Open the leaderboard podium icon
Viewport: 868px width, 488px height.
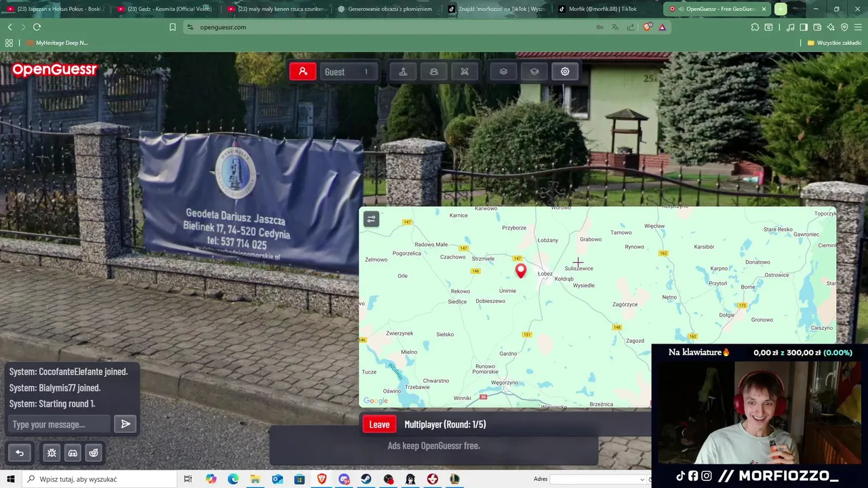pos(403,71)
